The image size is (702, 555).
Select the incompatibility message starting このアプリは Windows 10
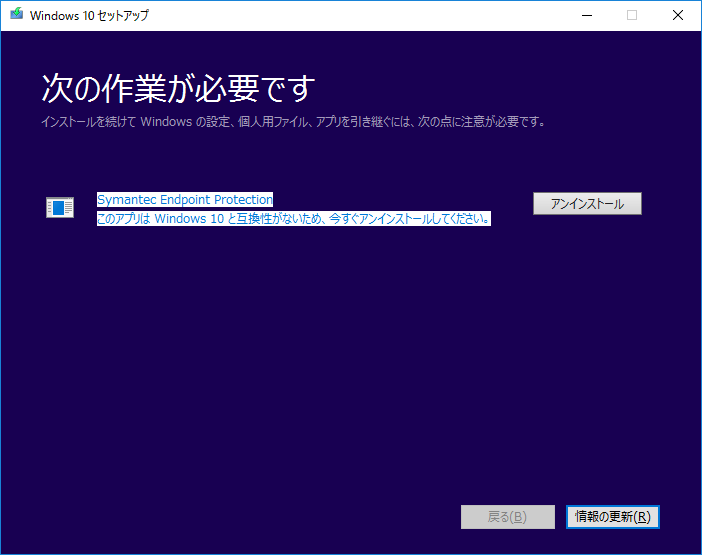(x=294, y=219)
